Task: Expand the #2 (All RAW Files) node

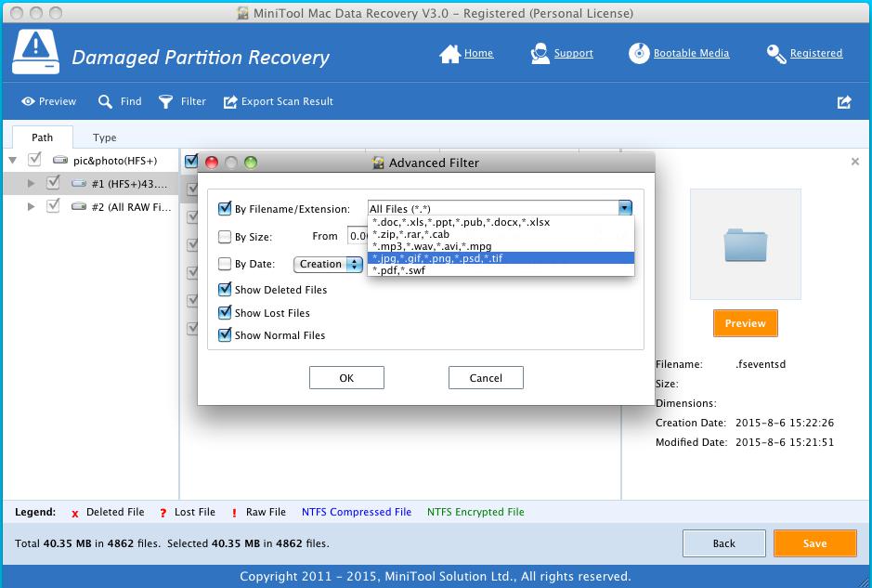Action: [32, 206]
